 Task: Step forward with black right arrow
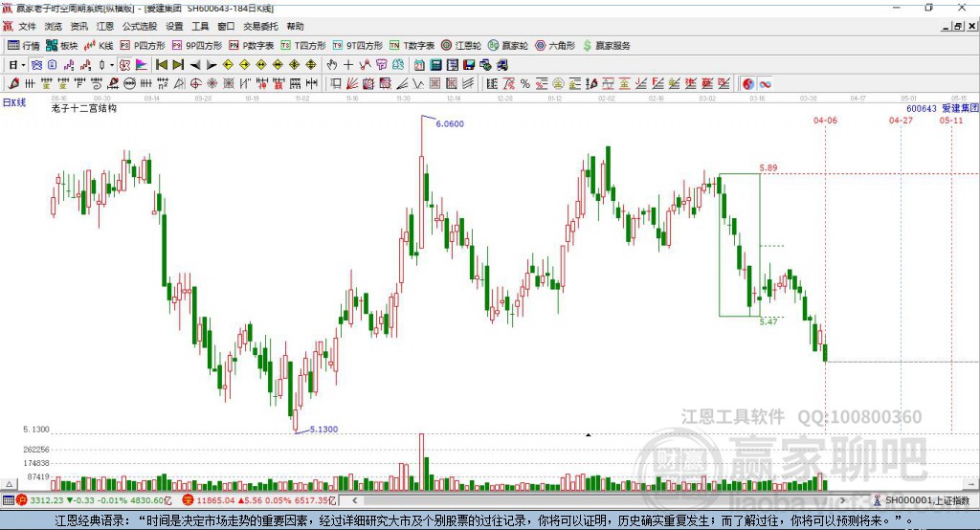click(212, 65)
